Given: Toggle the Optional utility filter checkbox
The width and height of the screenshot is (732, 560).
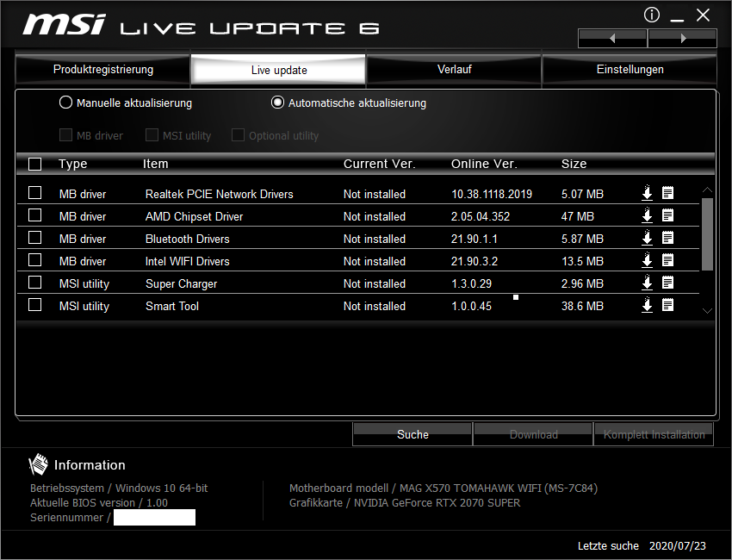Looking at the screenshot, I should [x=238, y=135].
